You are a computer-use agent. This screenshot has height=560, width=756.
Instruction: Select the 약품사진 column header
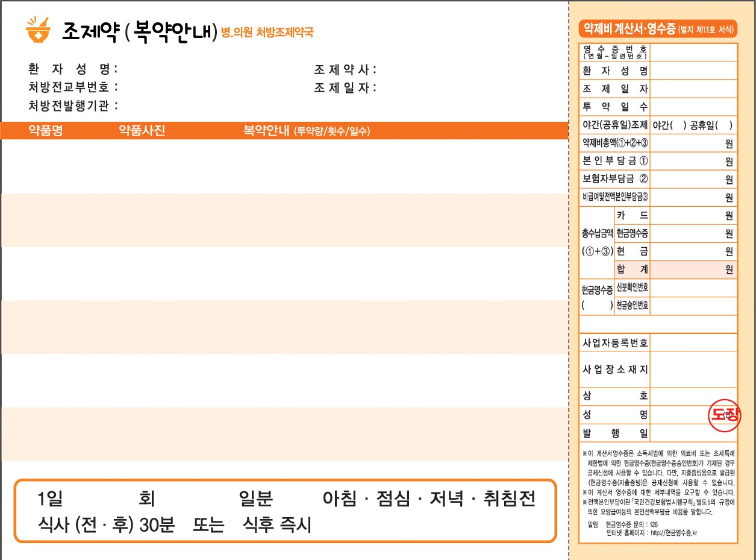142,131
